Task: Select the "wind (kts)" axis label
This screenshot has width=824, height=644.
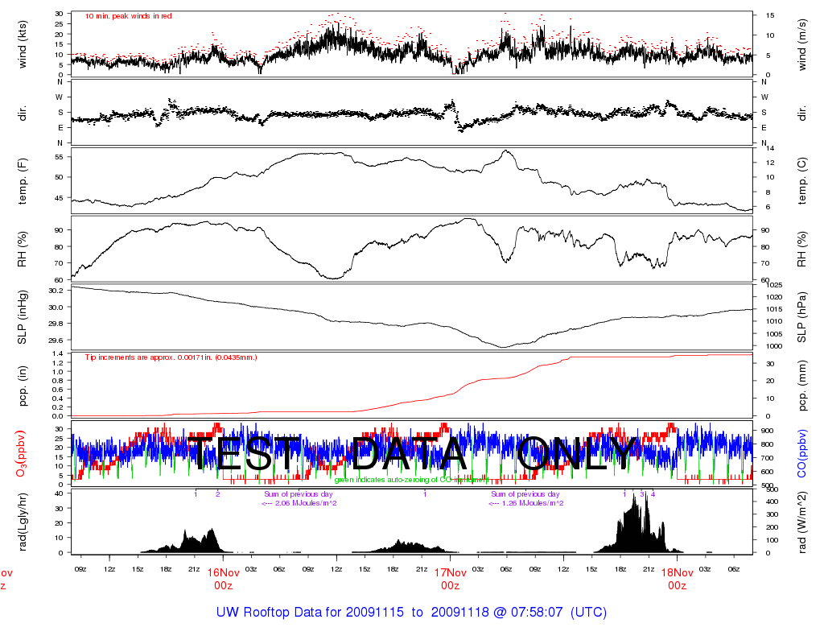Action: [x=22, y=45]
